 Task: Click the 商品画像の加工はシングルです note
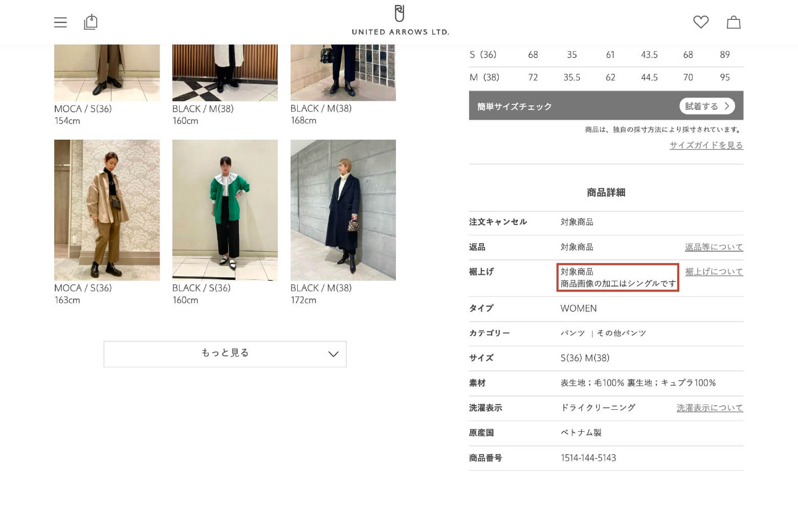pyautogui.click(x=618, y=283)
